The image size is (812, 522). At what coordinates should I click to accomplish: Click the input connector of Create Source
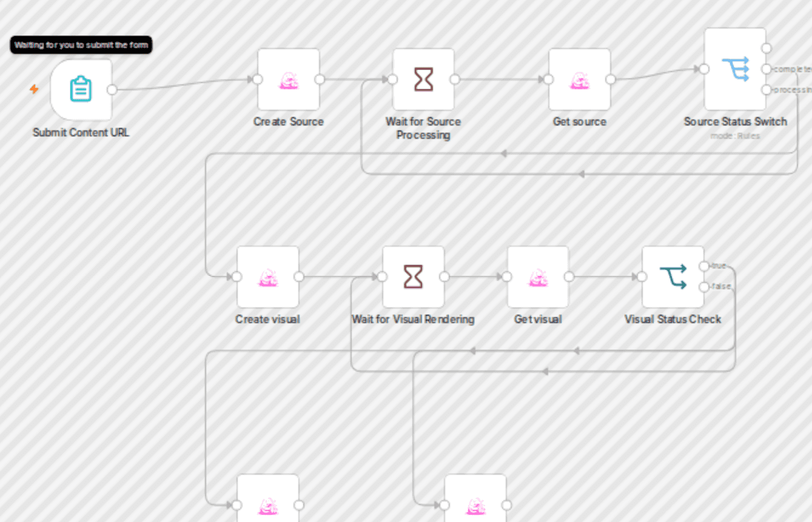258,79
